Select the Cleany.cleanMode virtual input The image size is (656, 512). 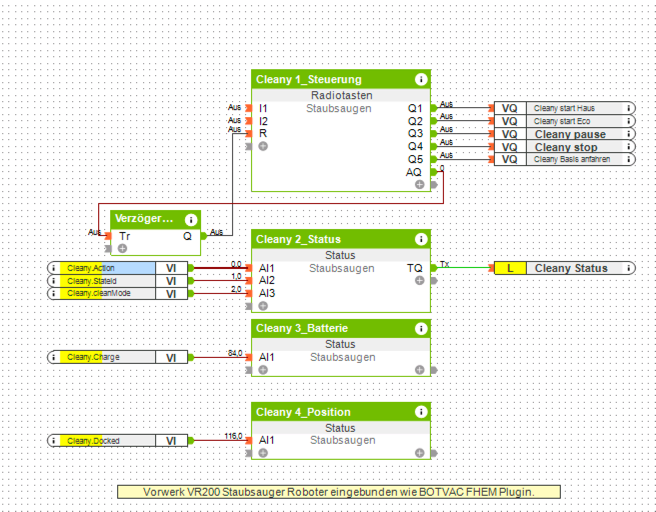coord(118,294)
